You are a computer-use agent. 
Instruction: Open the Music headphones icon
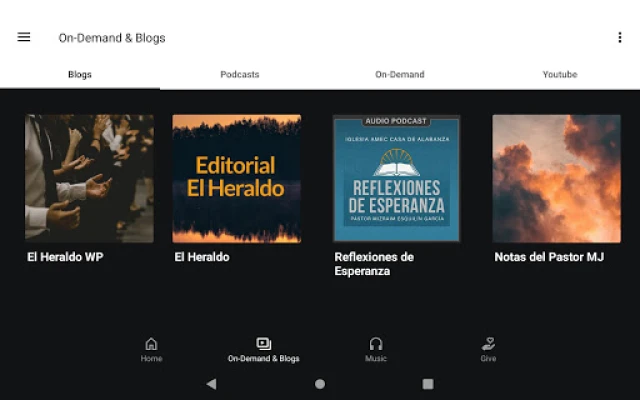(376, 344)
